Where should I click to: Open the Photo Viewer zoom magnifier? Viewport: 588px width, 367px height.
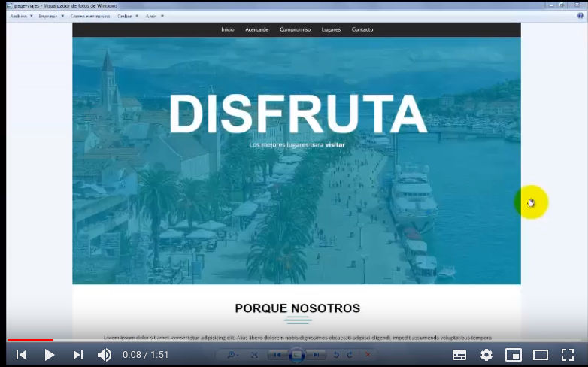click(232, 355)
